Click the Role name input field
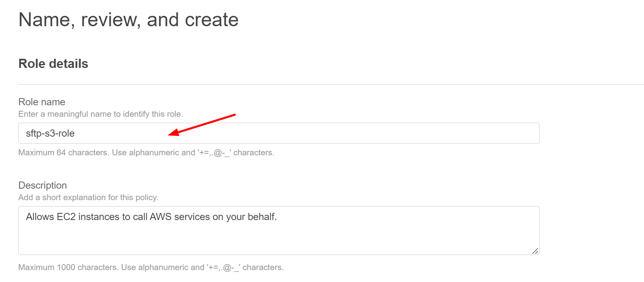This screenshot has width=644, height=282. tap(279, 133)
